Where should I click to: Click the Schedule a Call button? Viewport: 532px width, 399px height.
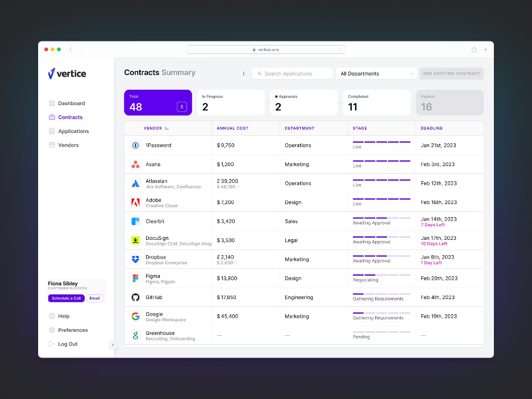point(66,298)
